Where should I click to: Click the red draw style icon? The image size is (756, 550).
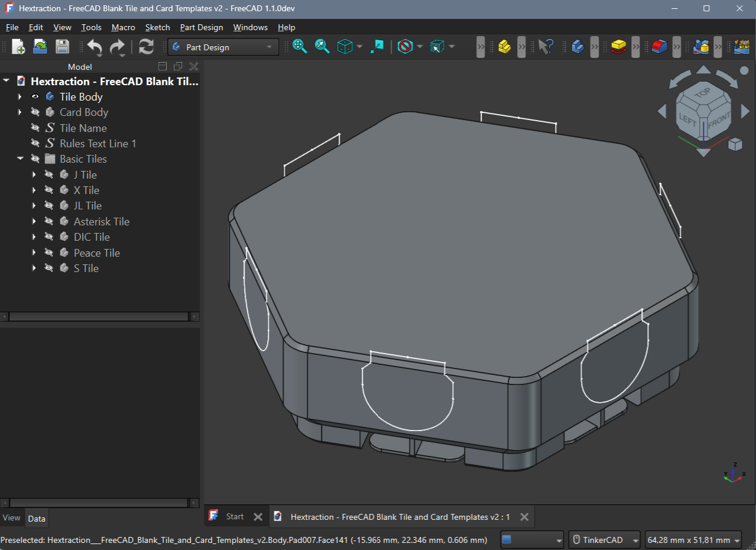click(405, 47)
